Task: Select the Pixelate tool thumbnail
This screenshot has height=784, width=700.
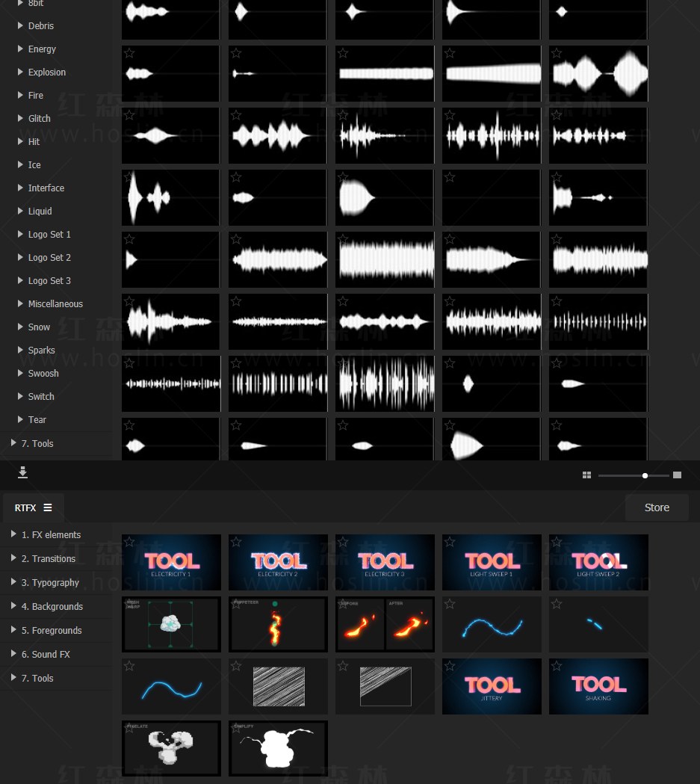Action: (171, 749)
